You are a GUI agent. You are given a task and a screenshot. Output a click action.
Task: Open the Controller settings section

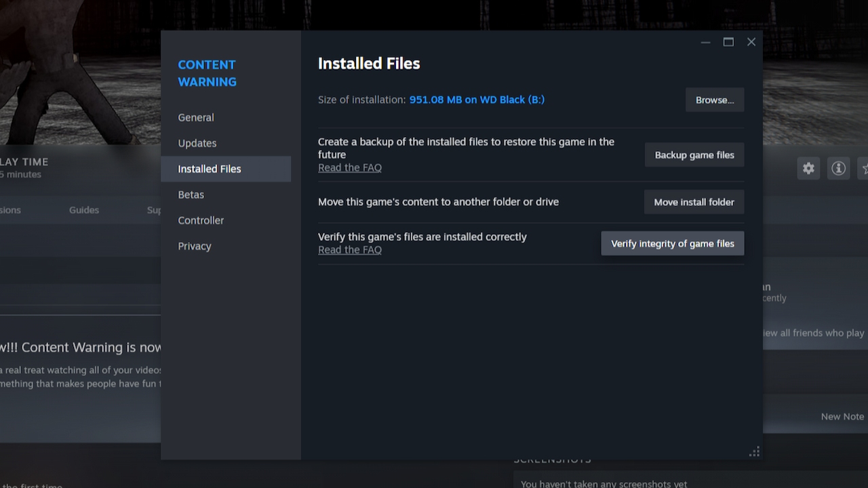[x=201, y=220]
